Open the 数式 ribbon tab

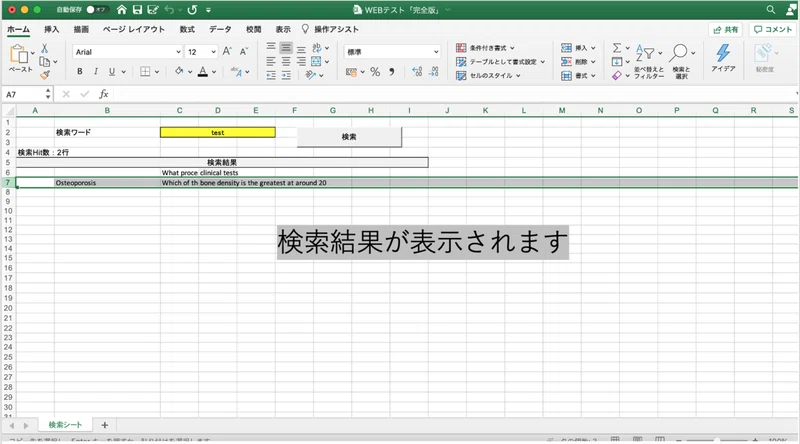pos(187,30)
